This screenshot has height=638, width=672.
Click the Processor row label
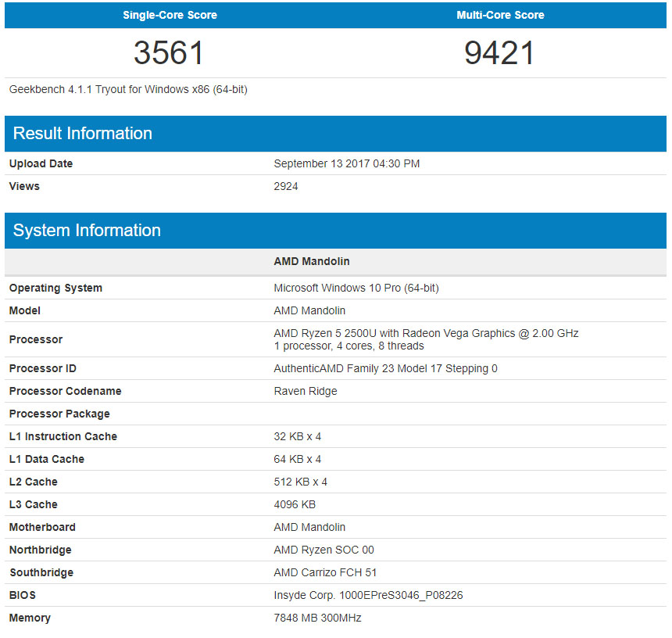pyautogui.click(x=36, y=339)
